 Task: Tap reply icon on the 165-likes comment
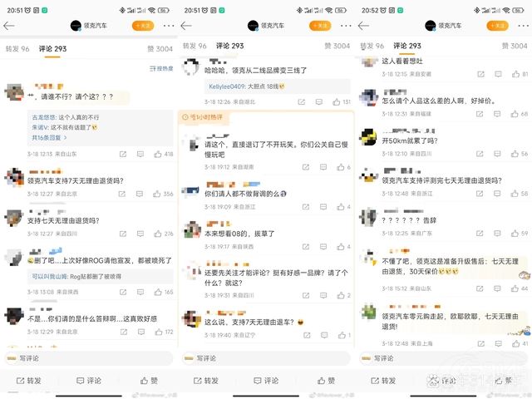point(140,292)
